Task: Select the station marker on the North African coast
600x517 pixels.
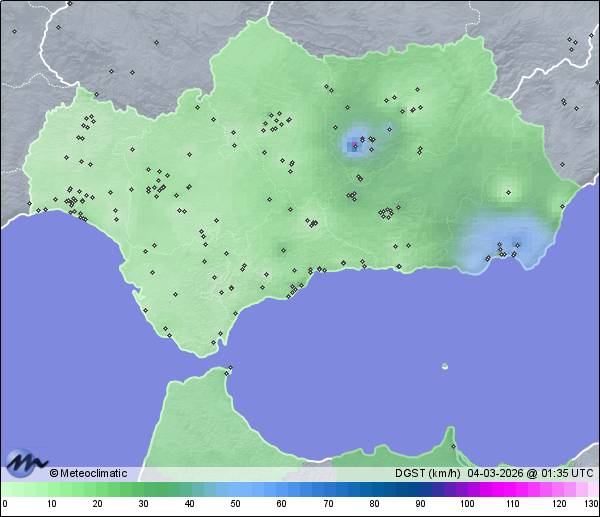Action: [453, 446]
